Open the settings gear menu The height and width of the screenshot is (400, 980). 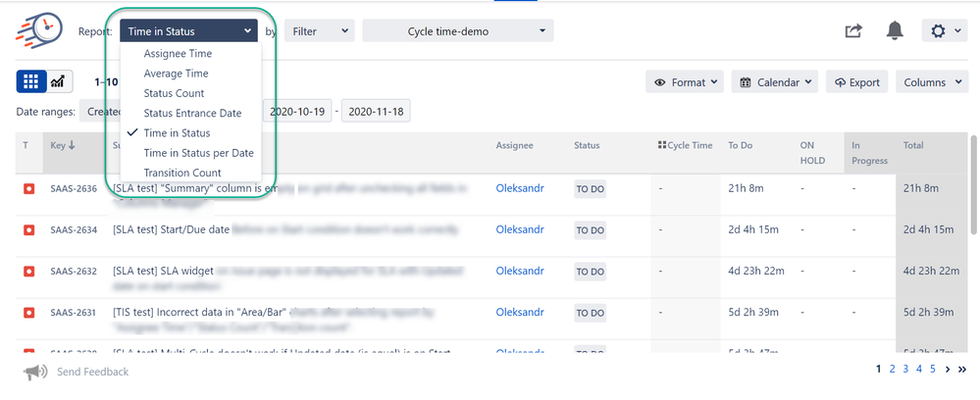tap(945, 30)
